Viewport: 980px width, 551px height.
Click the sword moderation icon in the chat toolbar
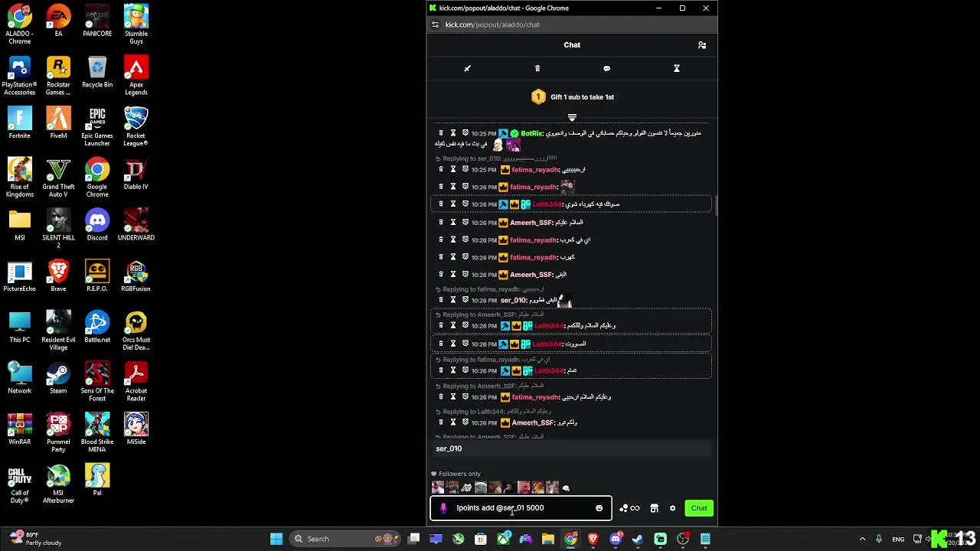pos(467,68)
